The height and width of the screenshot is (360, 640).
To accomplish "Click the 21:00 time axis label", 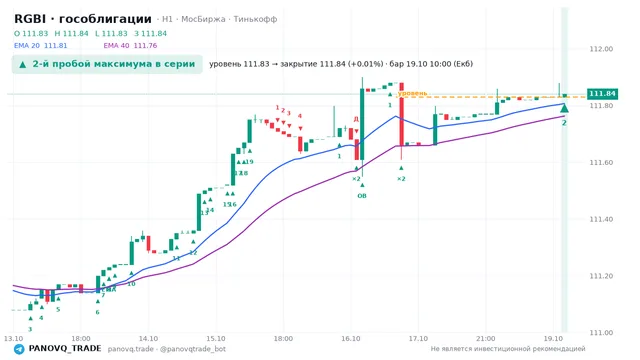I will pyautogui.click(x=485, y=338).
